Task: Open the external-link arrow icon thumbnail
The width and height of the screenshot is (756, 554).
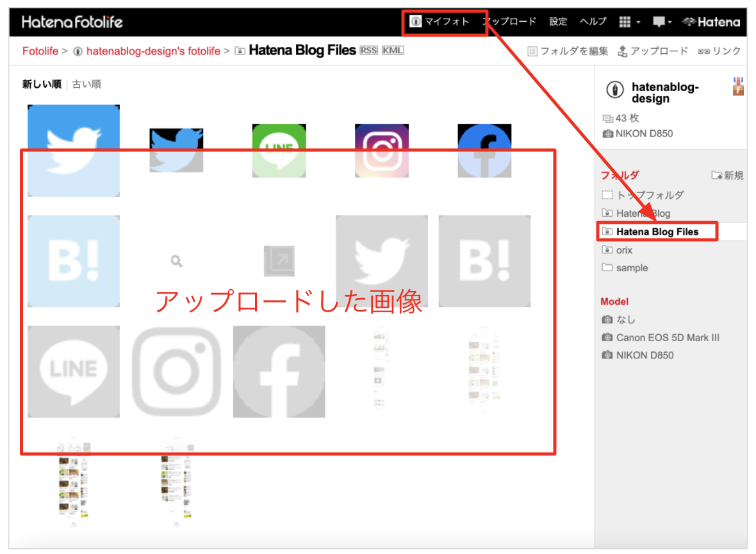Action: 279,261
